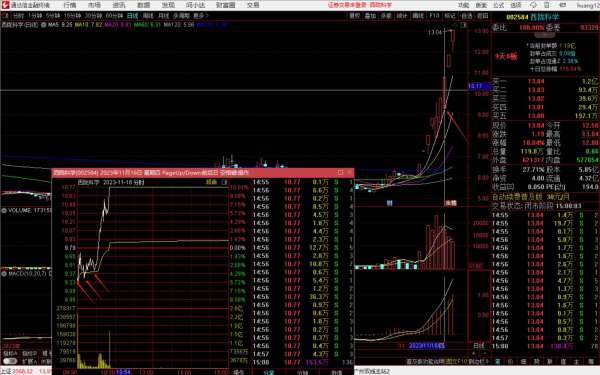This screenshot has height=375, width=600.
Task: Click the 返回 toolbar button
Action: 483,16
